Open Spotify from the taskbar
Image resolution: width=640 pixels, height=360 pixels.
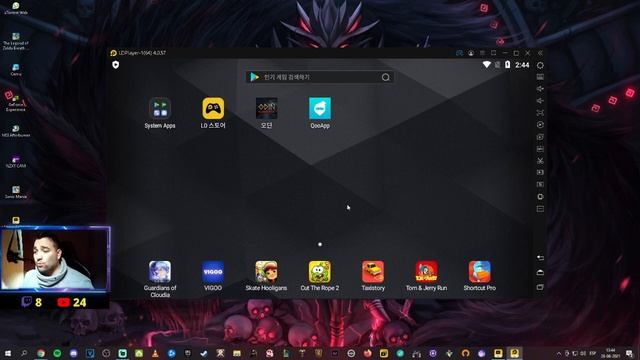click(x=57, y=353)
